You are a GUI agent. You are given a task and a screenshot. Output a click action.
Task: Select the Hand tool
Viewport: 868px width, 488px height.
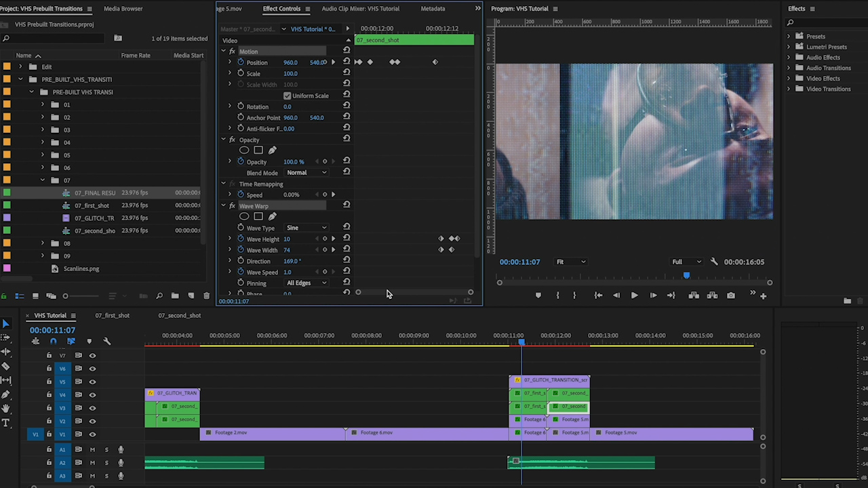point(6,409)
